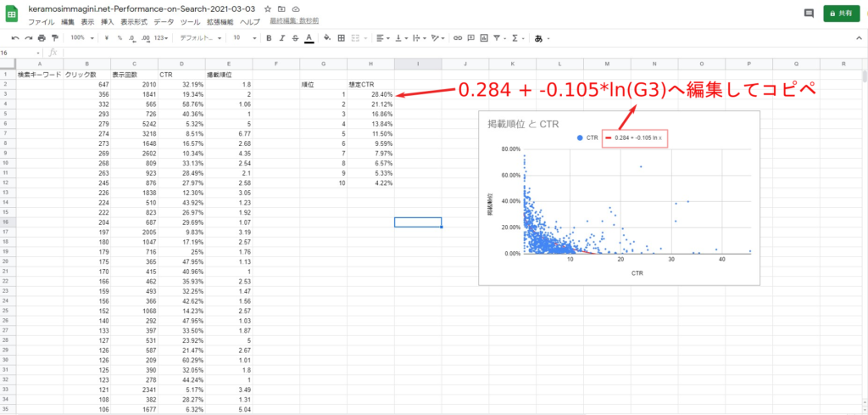This screenshot has height=415, width=868.
Task: Click the Insert link icon
Action: [459, 38]
